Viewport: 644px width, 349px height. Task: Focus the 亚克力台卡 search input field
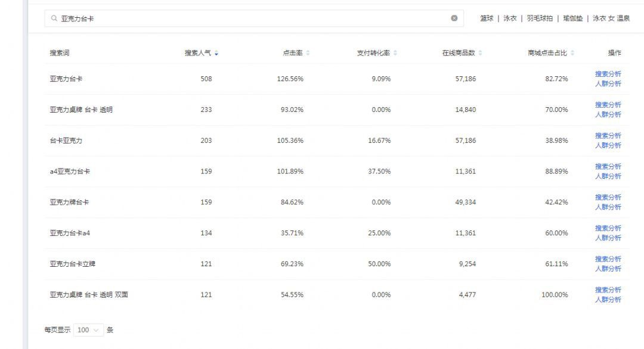(x=254, y=18)
